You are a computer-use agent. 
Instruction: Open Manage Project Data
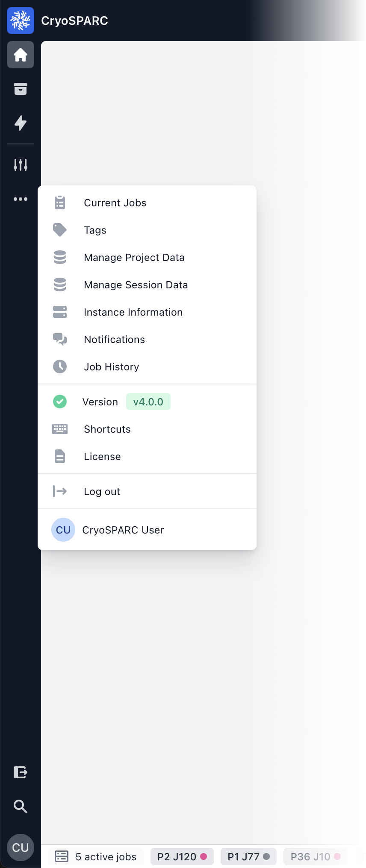tap(134, 258)
